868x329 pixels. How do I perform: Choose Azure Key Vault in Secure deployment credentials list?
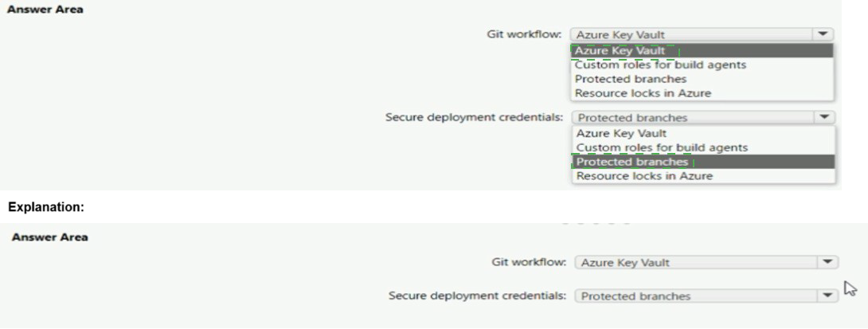point(621,134)
